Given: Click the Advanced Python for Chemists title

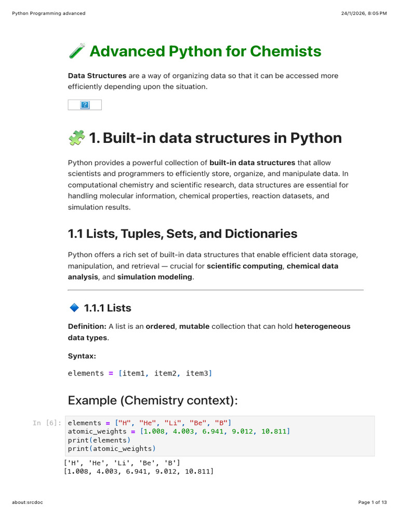Looking at the screenshot, I should point(205,51).
